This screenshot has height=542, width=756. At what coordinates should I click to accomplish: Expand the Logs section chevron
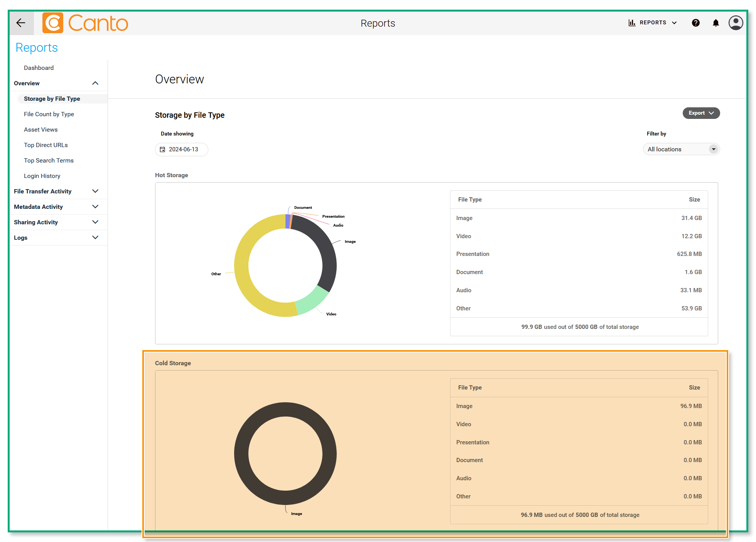[95, 238]
